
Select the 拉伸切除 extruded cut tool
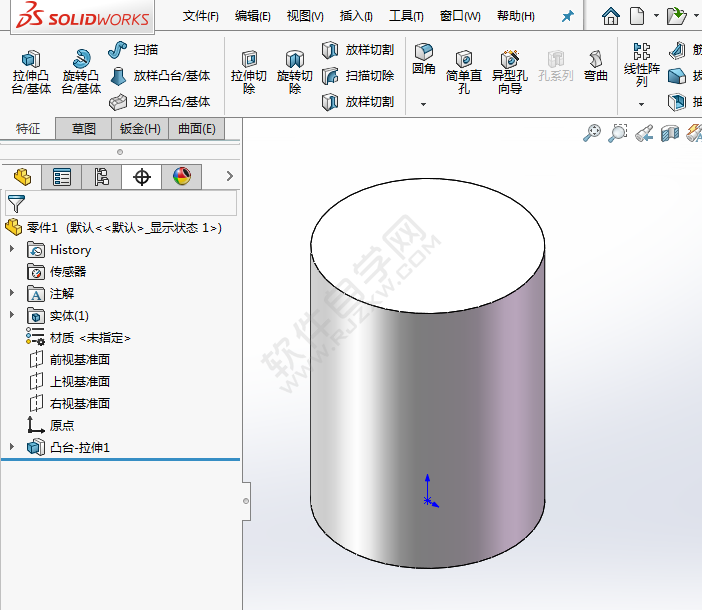tap(249, 73)
